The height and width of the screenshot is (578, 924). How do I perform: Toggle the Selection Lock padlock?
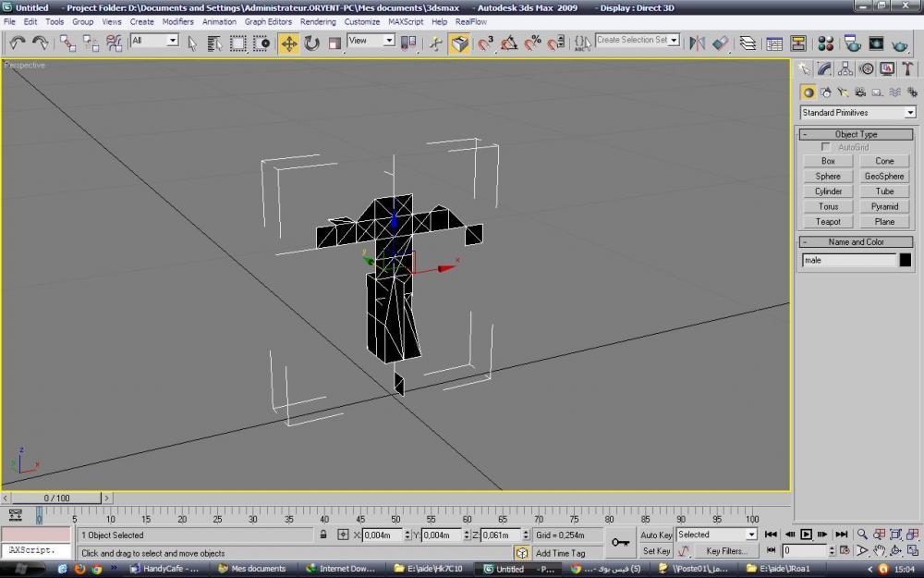[323, 535]
